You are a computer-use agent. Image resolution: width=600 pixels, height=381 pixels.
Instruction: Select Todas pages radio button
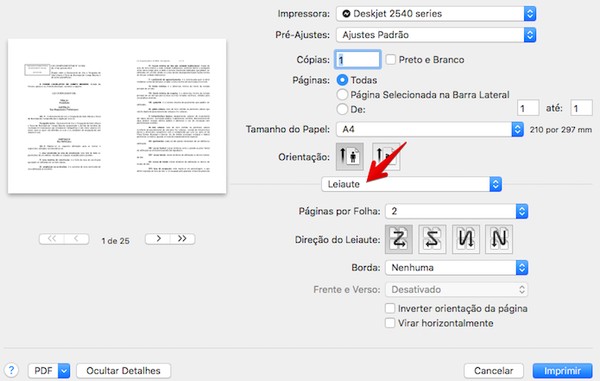click(342, 80)
